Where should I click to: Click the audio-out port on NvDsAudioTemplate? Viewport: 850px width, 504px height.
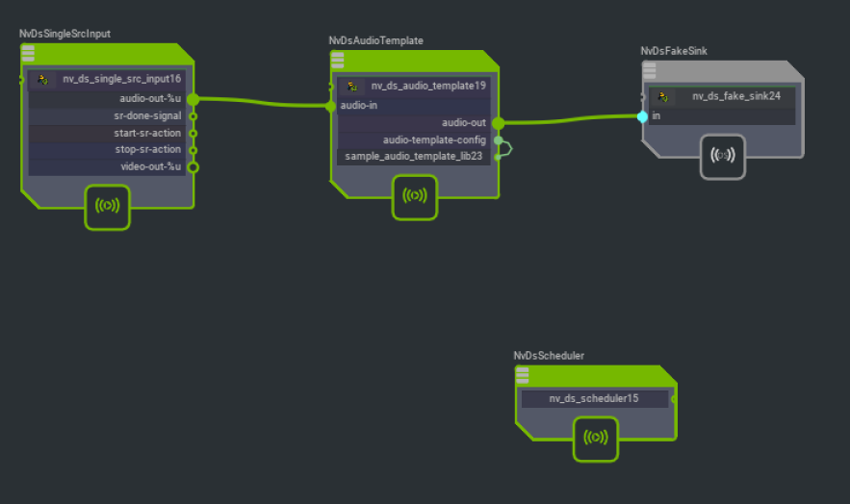pyautogui.click(x=498, y=123)
